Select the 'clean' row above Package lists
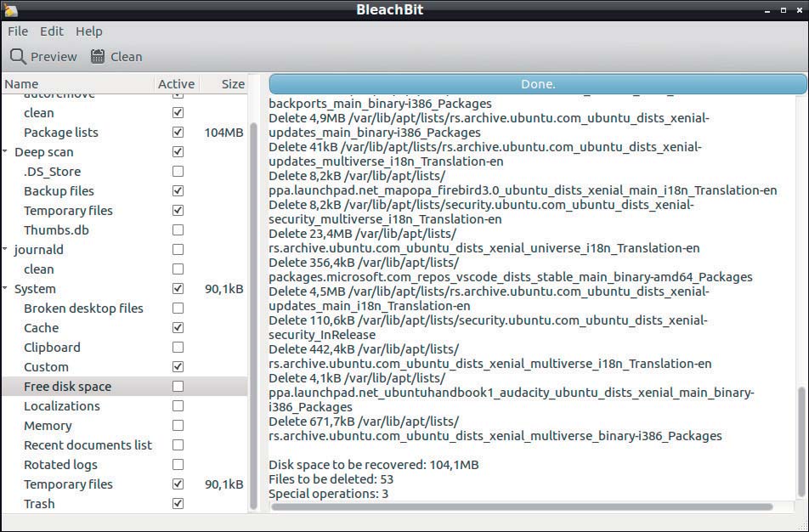809x532 pixels. (x=124, y=112)
